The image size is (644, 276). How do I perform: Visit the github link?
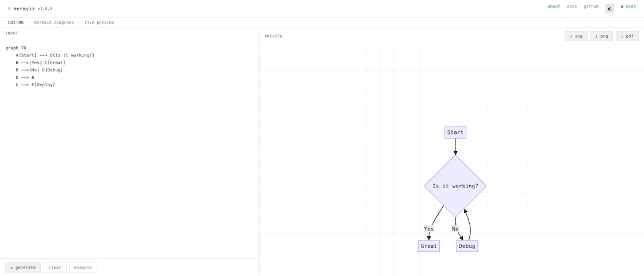[x=591, y=6]
